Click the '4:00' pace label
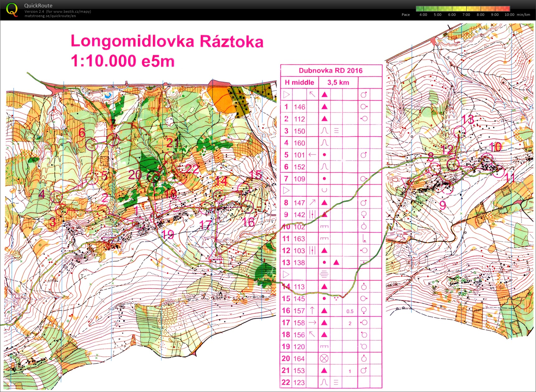 [423, 15]
